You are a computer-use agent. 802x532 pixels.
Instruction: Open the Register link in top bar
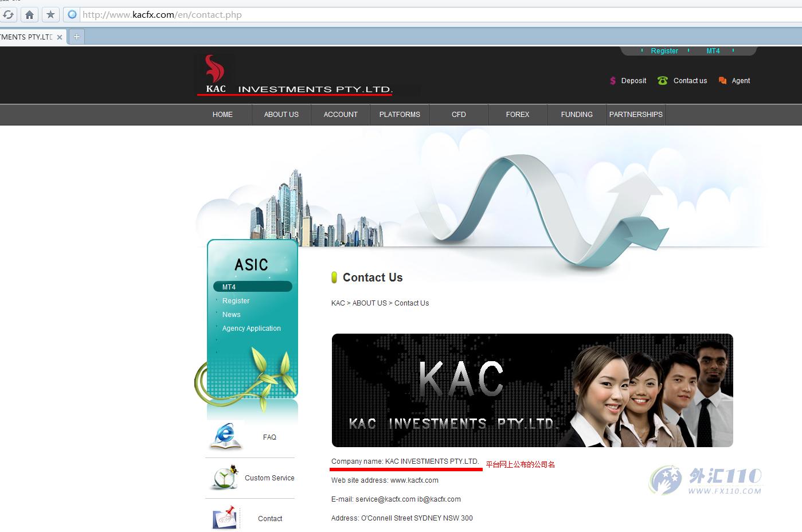(x=664, y=51)
